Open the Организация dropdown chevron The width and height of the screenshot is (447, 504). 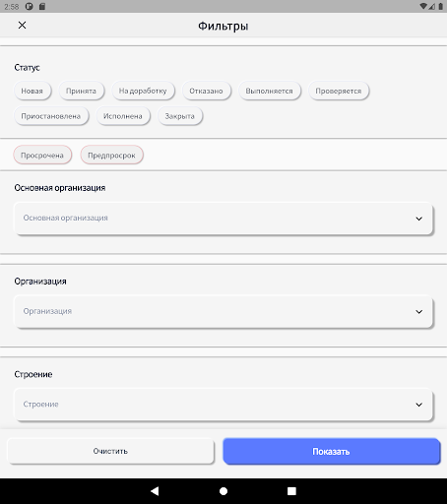[418, 312]
